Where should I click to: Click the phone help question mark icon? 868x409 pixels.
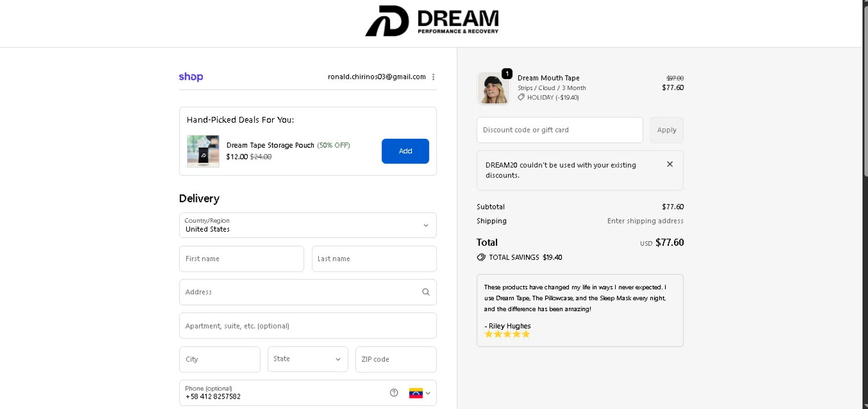394,393
